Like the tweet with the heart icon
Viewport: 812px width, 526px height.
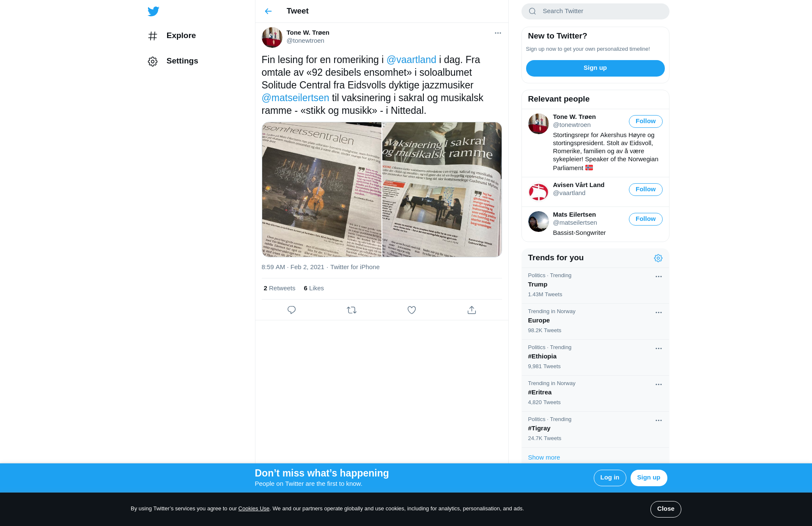(x=411, y=310)
